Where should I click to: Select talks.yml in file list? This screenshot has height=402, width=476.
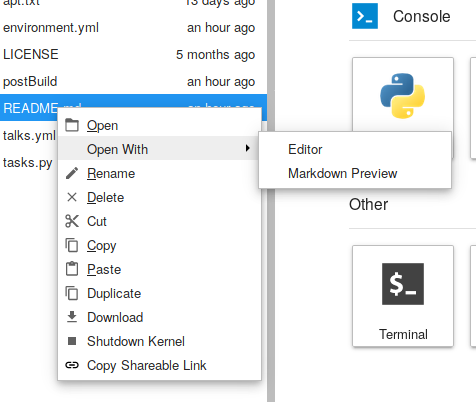[x=29, y=135]
